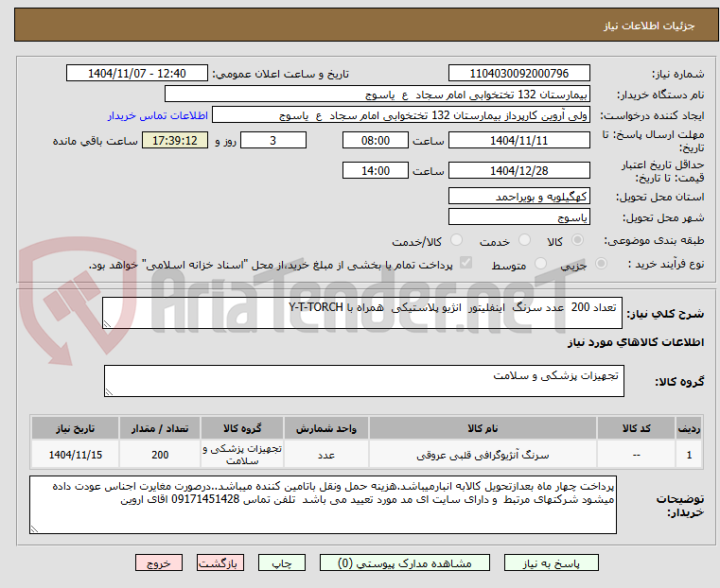Select the 'متوسط' purchase type radio
This screenshot has height=588, width=720.
coord(540,263)
